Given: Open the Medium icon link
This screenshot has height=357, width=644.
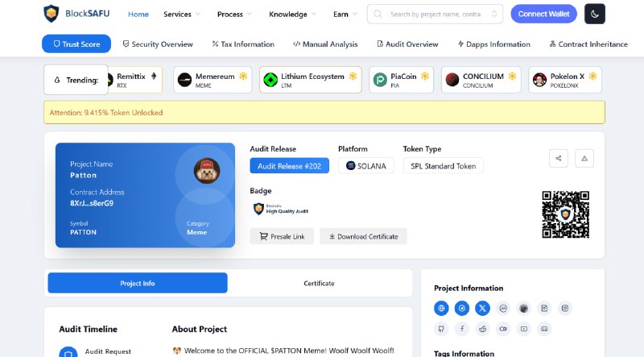Looking at the screenshot, I should coord(503,329).
